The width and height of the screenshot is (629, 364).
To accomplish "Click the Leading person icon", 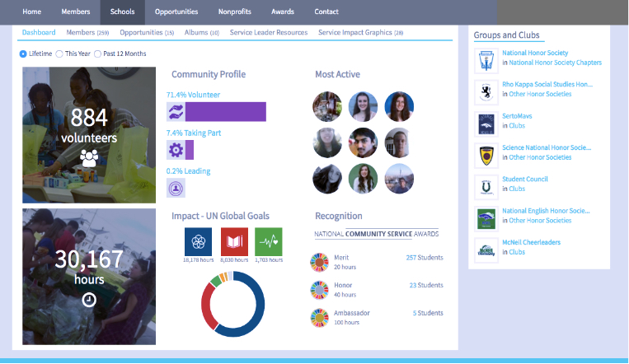I will click(x=176, y=188).
